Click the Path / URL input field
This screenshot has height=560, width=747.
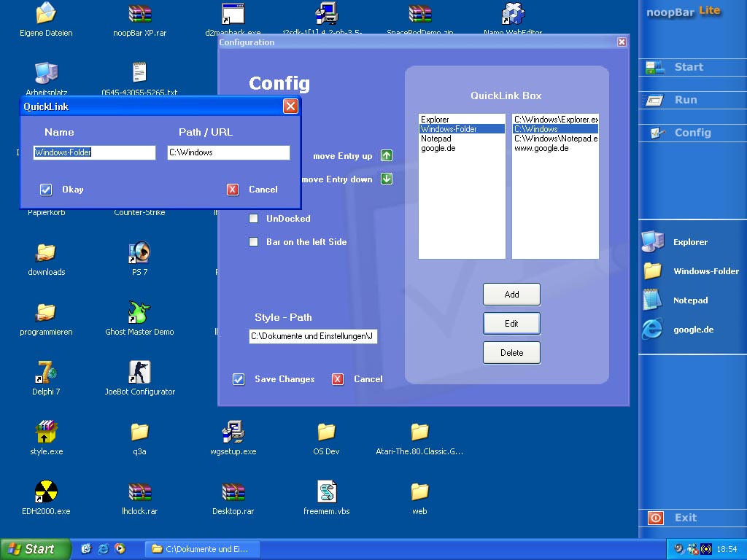coord(228,152)
